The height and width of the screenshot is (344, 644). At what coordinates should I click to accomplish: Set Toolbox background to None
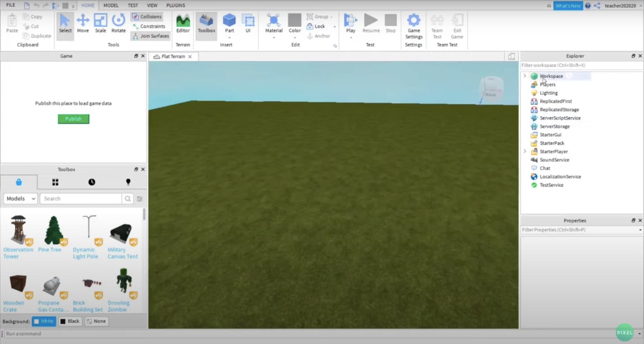click(97, 321)
